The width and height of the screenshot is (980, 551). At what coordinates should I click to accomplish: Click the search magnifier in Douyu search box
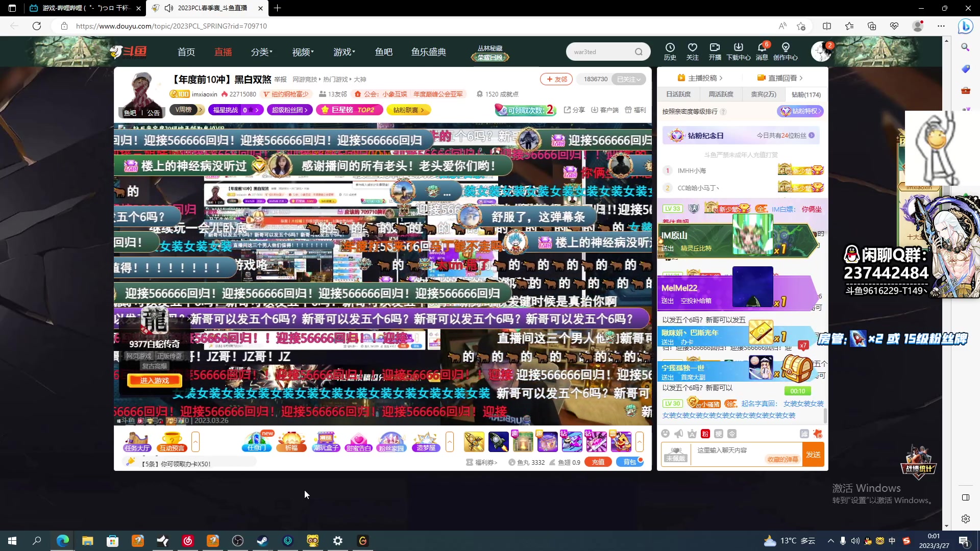pyautogui.click(x=639, y=52)
